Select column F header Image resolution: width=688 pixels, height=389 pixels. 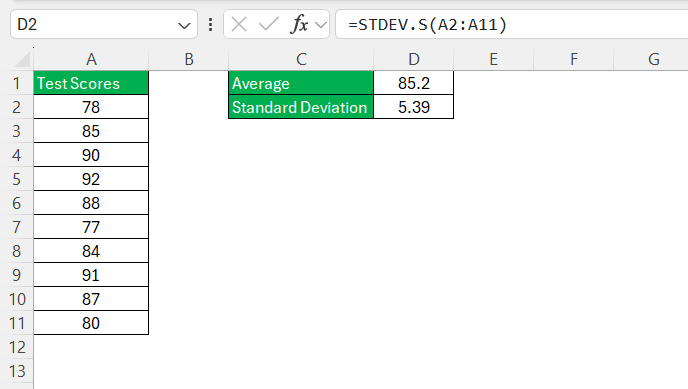[x=573, y=59]
